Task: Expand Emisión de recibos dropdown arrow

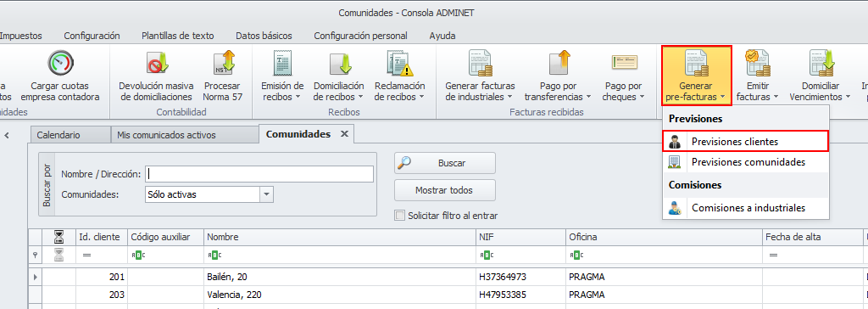Action: [298, 97]
